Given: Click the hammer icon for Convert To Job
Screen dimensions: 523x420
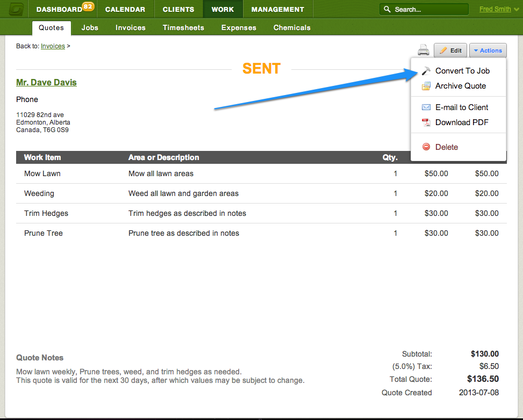Looking at the screenshot, I should pos(426,71).
